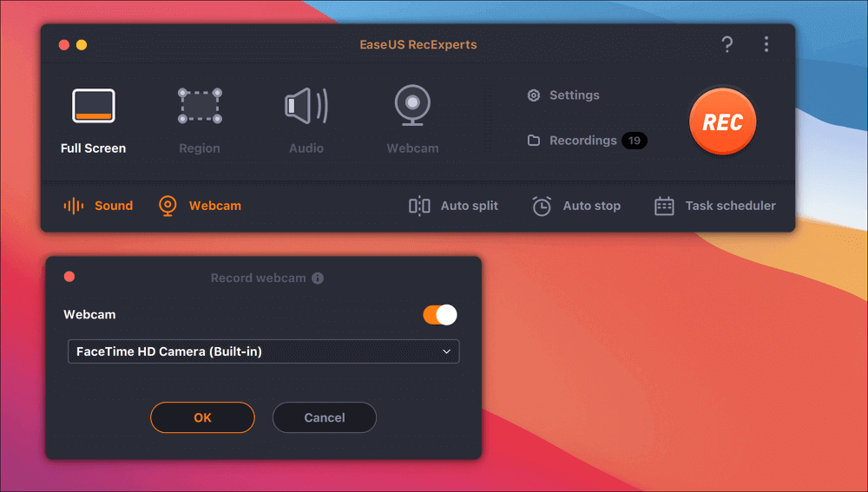Open Settings from the main panel
This screenshot has width=868, height=492.
coord(564,95)
